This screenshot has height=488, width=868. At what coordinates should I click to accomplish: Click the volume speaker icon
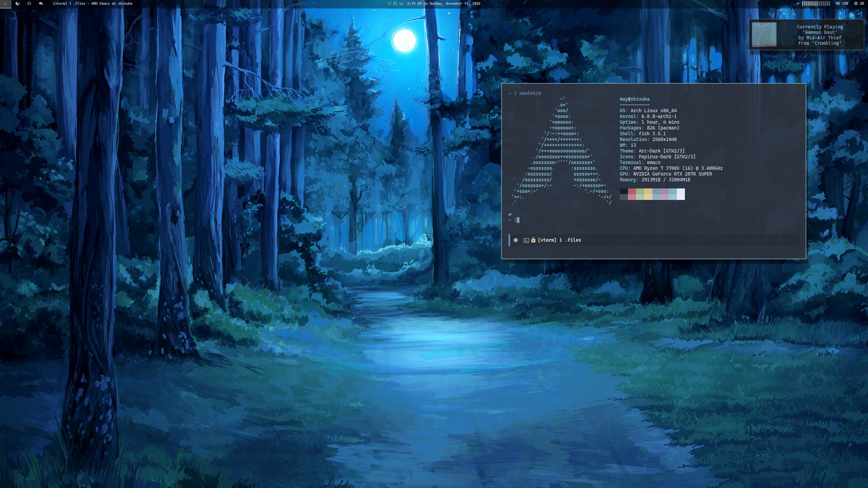797,3
